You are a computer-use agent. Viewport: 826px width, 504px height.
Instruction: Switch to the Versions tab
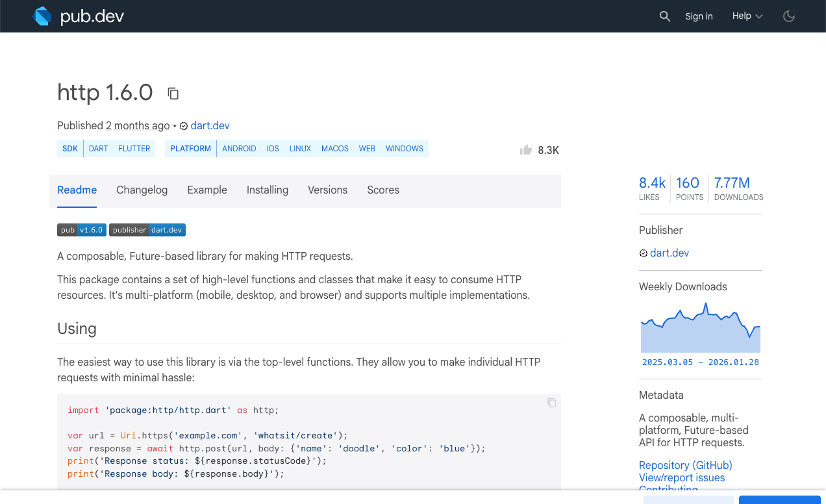[x=327, y=190]
